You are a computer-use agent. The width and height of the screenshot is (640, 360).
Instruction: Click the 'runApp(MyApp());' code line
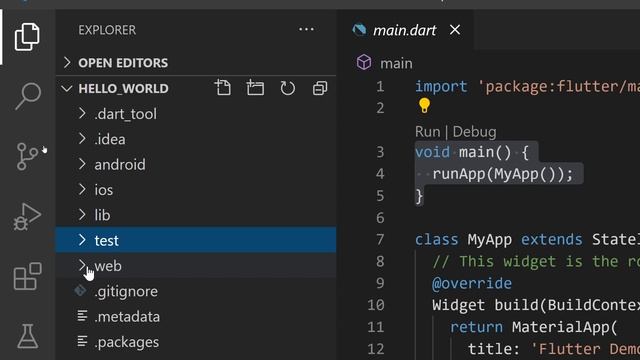point(502,174)
